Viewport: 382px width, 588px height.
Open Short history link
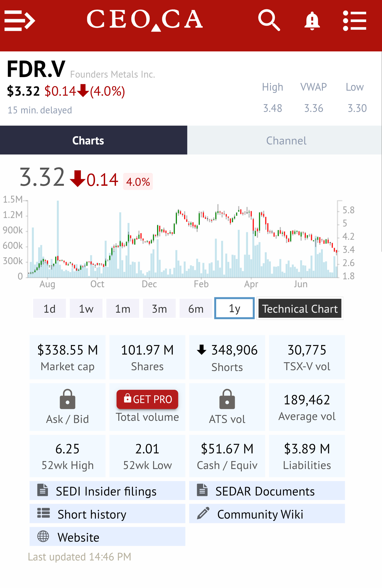(107, 514)
